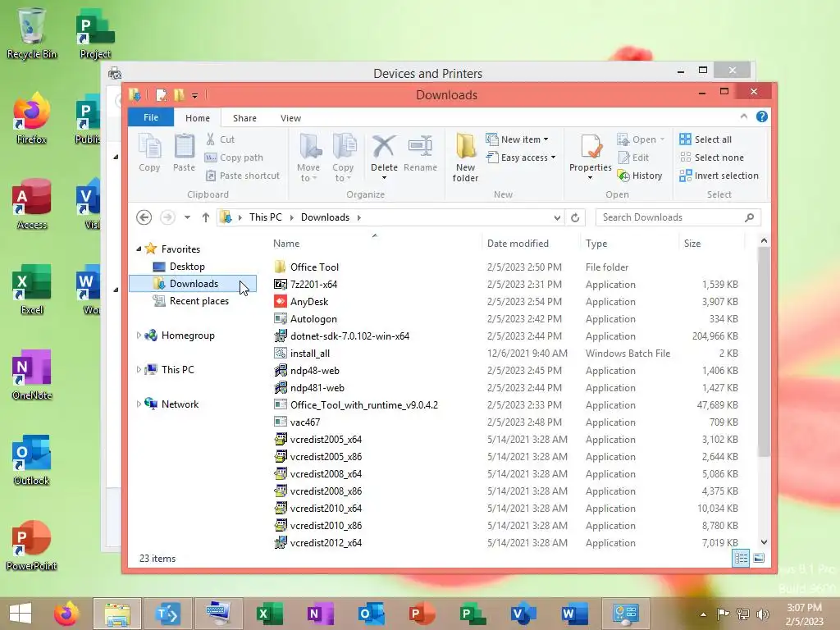
Task: Select Office_Tool_with_runtime_v9.0.4.2 file
Action: pos(363,405)
